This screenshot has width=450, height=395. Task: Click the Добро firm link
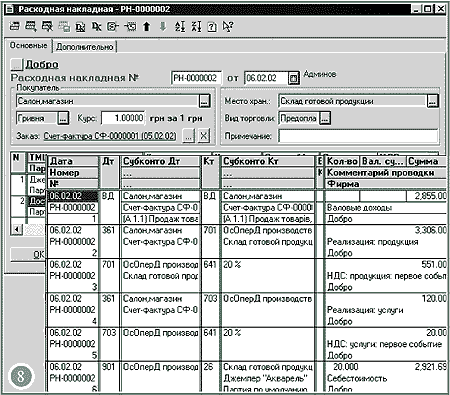pyautogui.click(x=42, y=64)
